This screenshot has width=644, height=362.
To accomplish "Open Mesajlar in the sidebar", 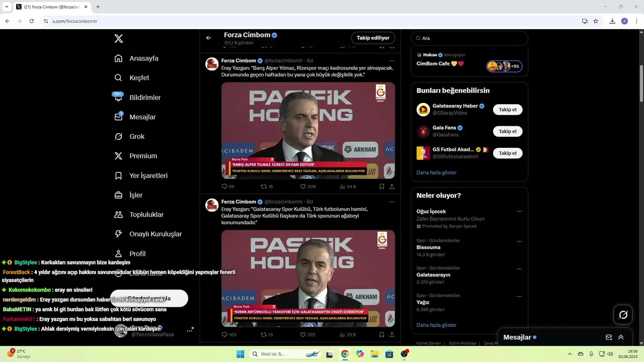I will point(135,117).
